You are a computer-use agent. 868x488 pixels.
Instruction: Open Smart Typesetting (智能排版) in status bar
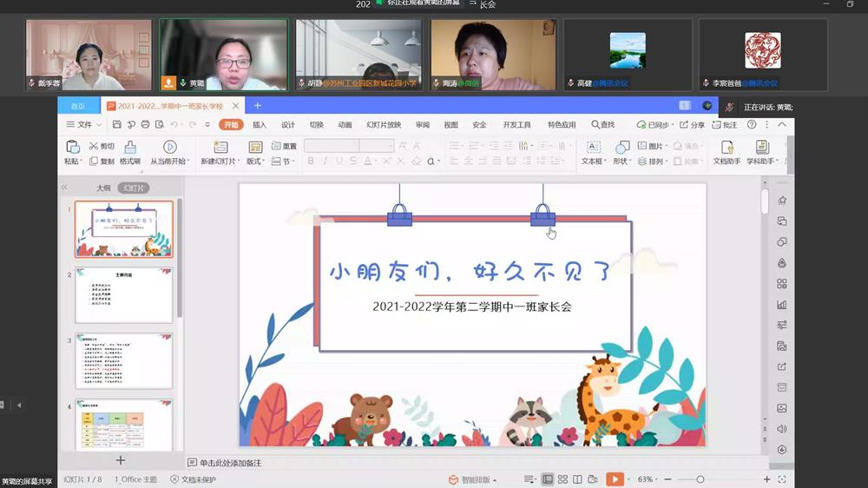click(x=472, y=479)
